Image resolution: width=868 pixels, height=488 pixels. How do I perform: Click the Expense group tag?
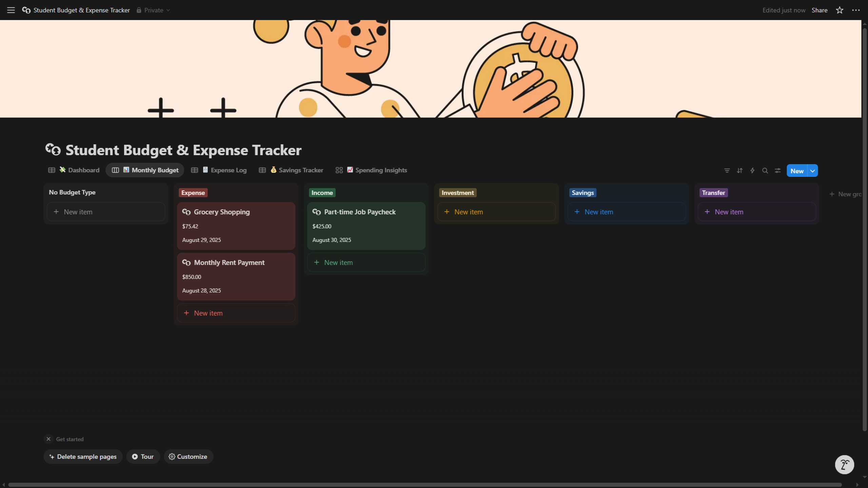pos(193,193)
